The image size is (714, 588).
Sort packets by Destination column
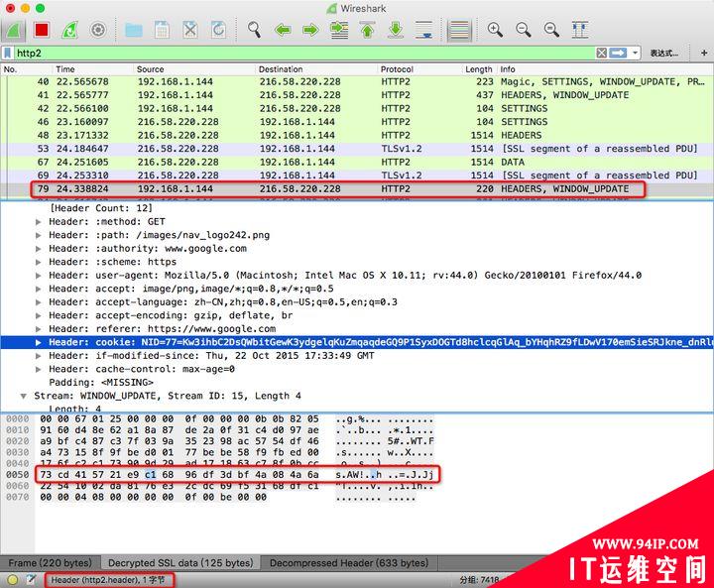pyautogui.click(x=317, y=69)
